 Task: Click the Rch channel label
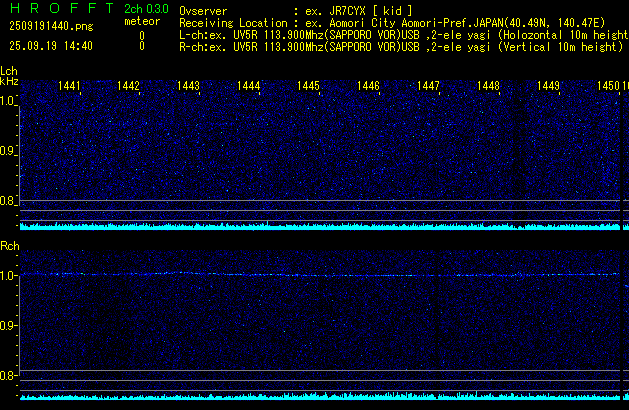9,245
